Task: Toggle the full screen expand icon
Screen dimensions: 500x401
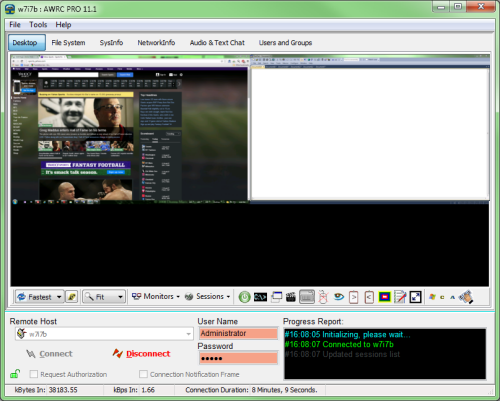Action: 415,297
